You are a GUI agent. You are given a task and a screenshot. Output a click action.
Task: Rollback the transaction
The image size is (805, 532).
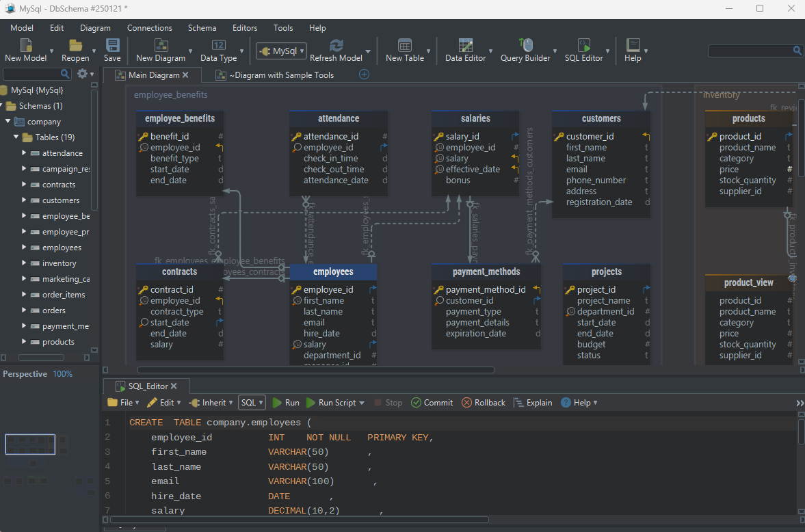(483, 403)
